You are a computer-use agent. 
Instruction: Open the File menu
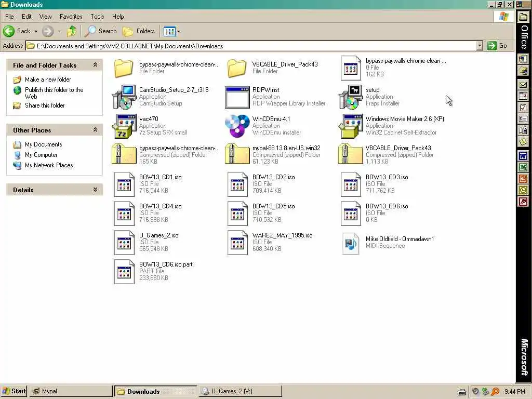pos(9,16)
